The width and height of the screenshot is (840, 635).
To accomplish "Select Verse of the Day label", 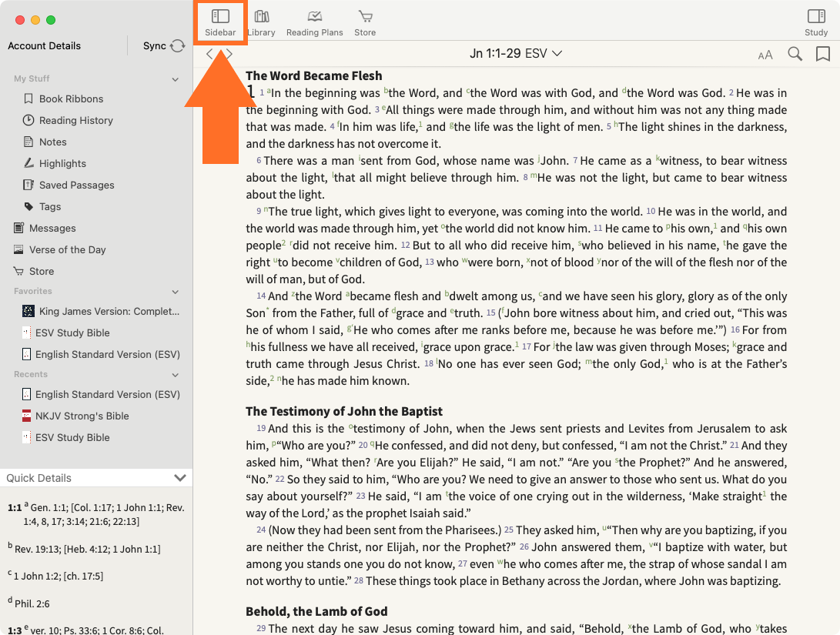I will click(x=68, y=249).
